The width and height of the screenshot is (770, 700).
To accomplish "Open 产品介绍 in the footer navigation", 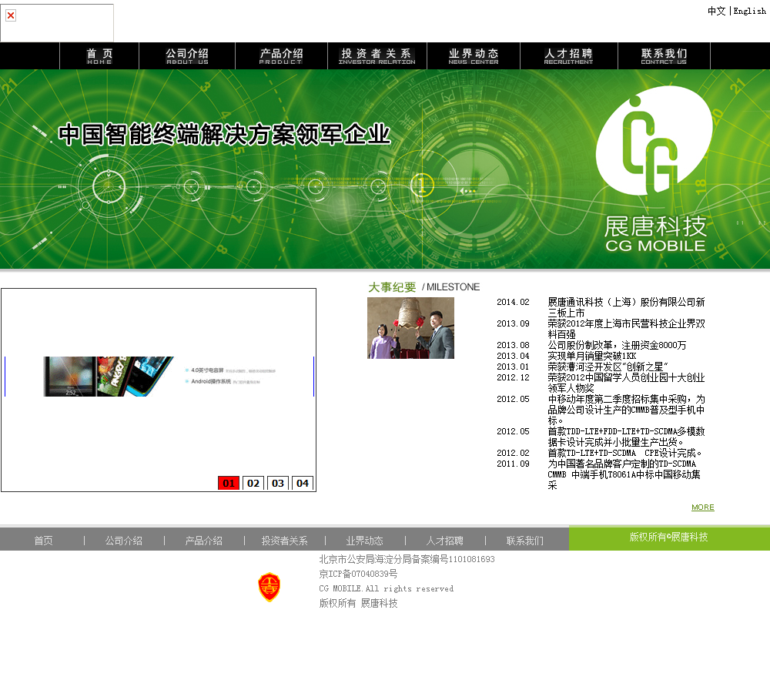I will (x=204, y=541).
